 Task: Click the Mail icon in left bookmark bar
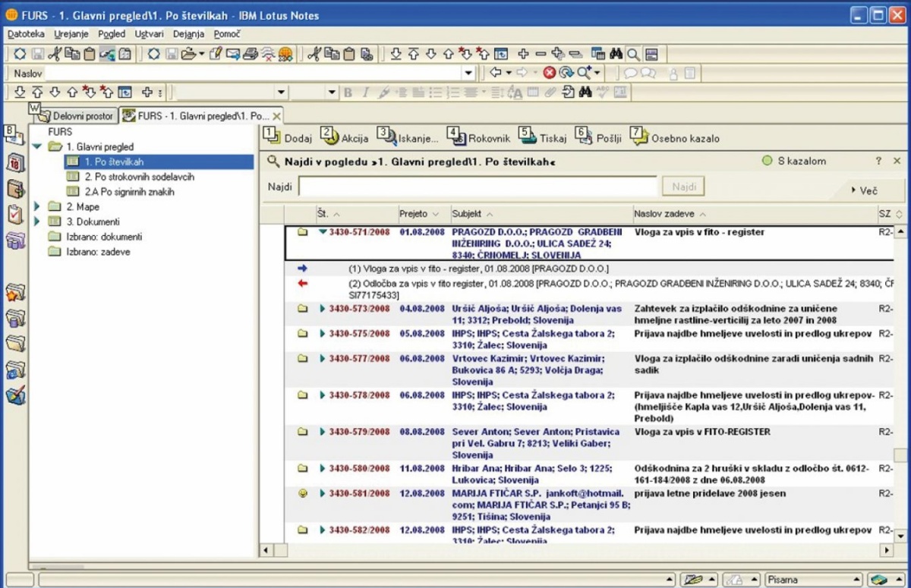15,137
